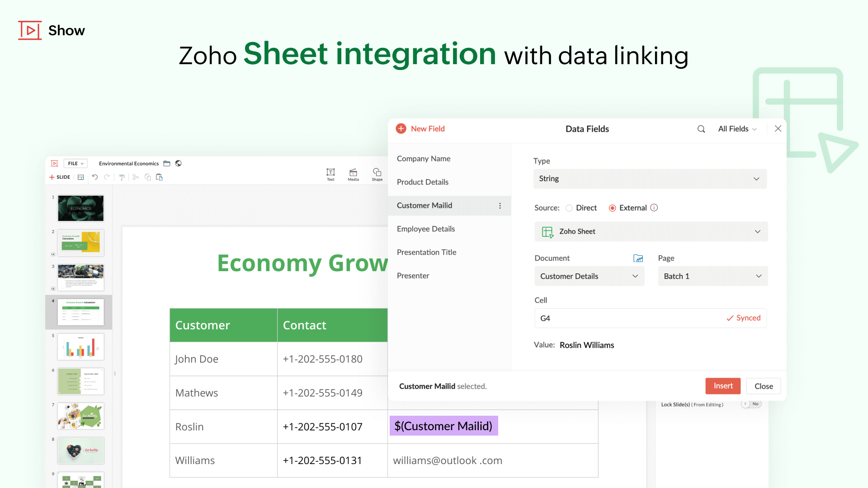The height and width of the screenshot is (488, 868).
Task: Expand the Customer Details document dropdown
Action: 590,276
